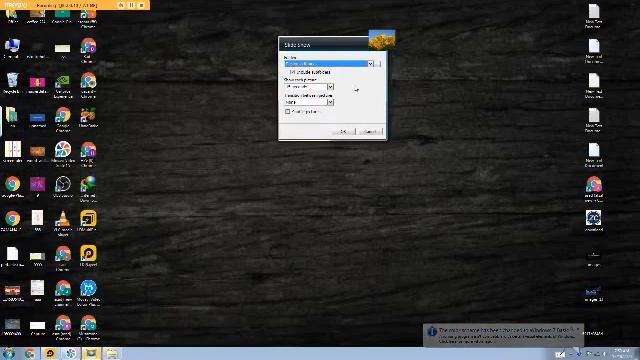The image size is (640, 360).
Task: Select the NVIDIA GeForce Experience shortcut
Action: click(x=62, y=85)
